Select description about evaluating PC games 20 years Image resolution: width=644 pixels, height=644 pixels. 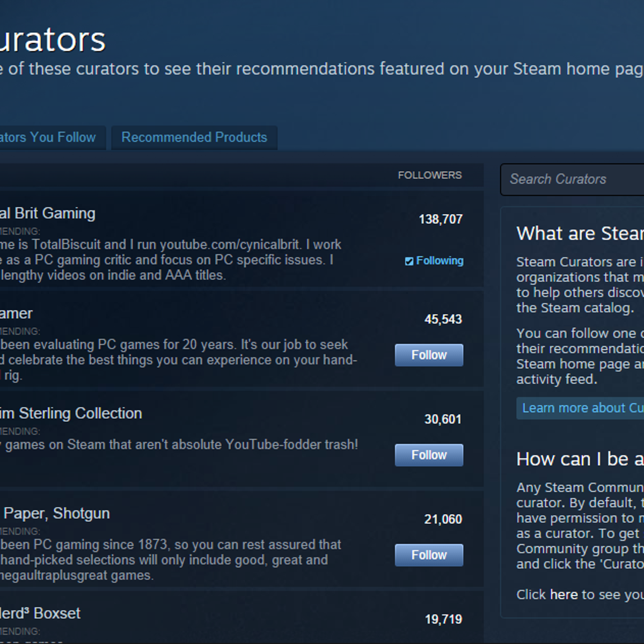click(x=178, y=360)
